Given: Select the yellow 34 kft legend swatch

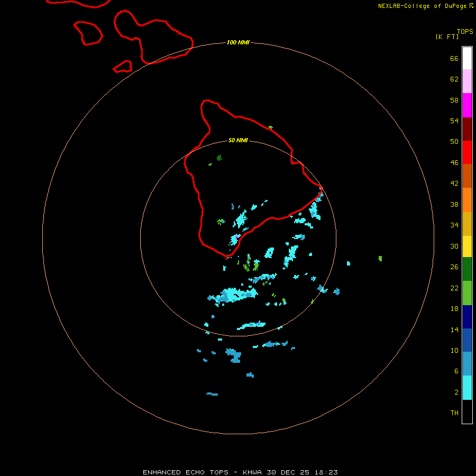Looking at the screenshot, I should coord(467,246).
